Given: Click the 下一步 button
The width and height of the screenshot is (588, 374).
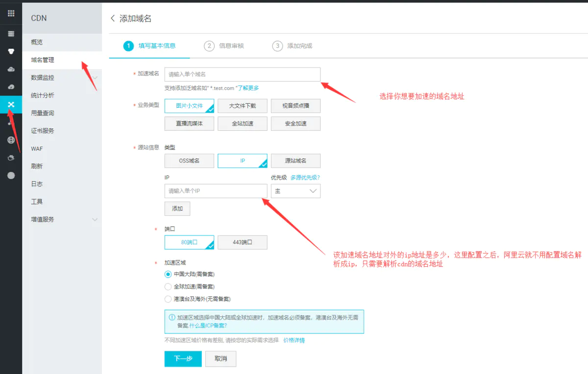Looking at the screenshot, I should tap(183, 359).
